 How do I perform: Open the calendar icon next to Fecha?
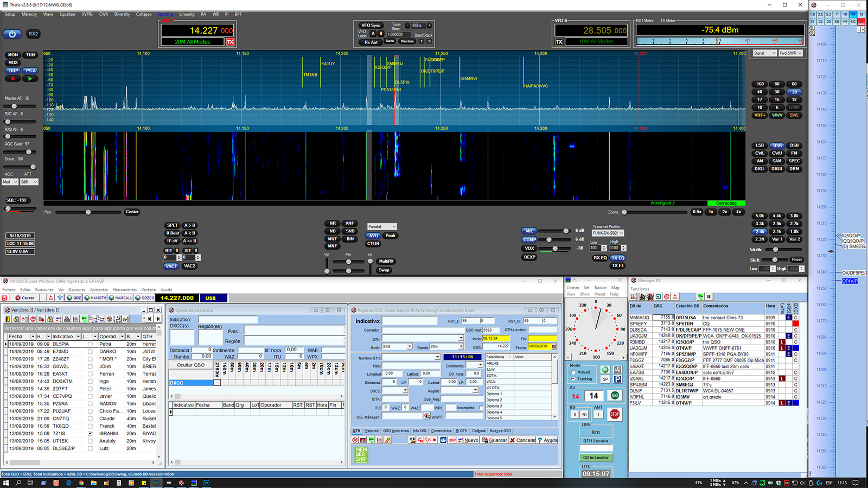tap(554, 346)
